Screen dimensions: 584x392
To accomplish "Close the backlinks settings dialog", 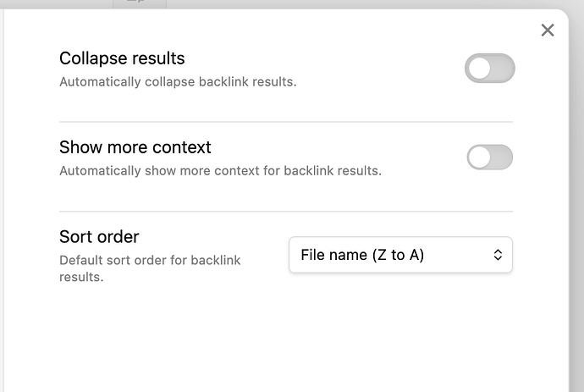I will (x=548, y=30).
